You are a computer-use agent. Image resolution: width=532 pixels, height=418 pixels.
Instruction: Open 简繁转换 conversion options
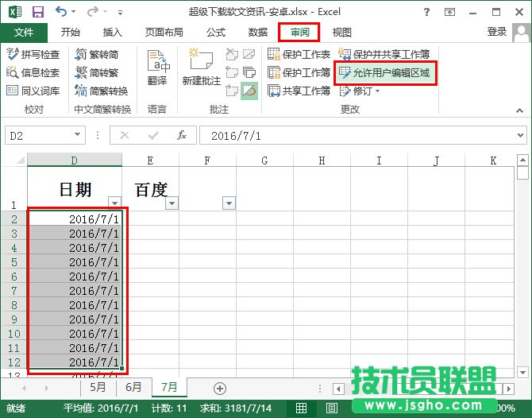[101, 91]
